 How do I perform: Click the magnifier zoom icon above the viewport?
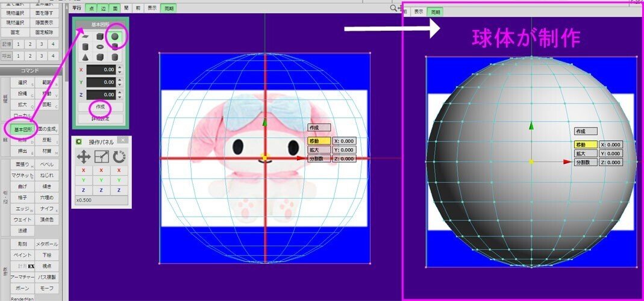click(393, 8)
